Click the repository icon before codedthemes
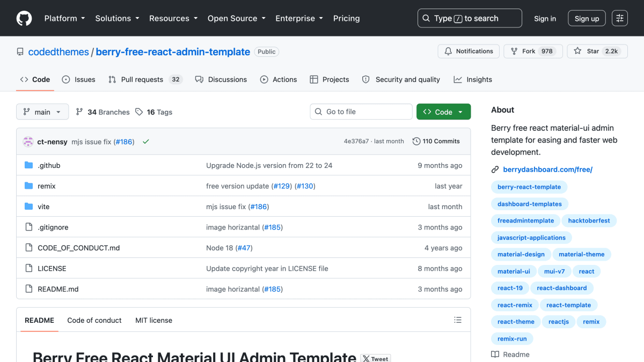Image resolution: width=644 pixels, height=362 pixels. (20, 52)
